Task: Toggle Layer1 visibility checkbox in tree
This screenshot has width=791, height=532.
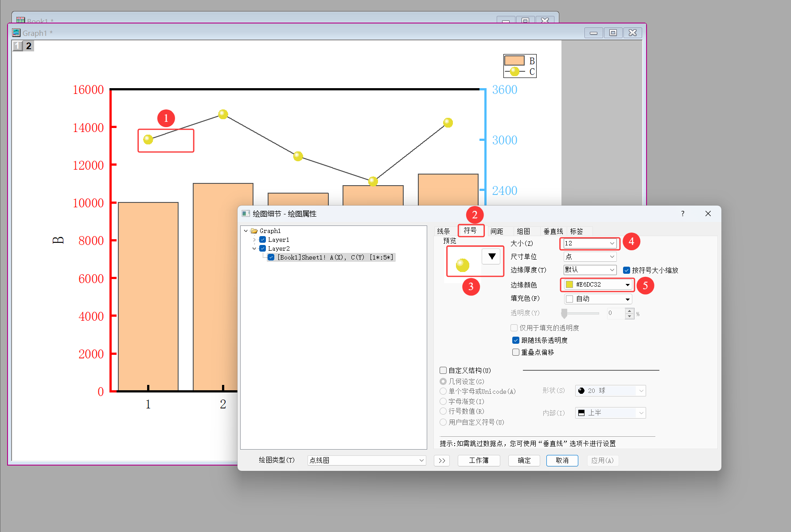Action: [x=262, y=240]
